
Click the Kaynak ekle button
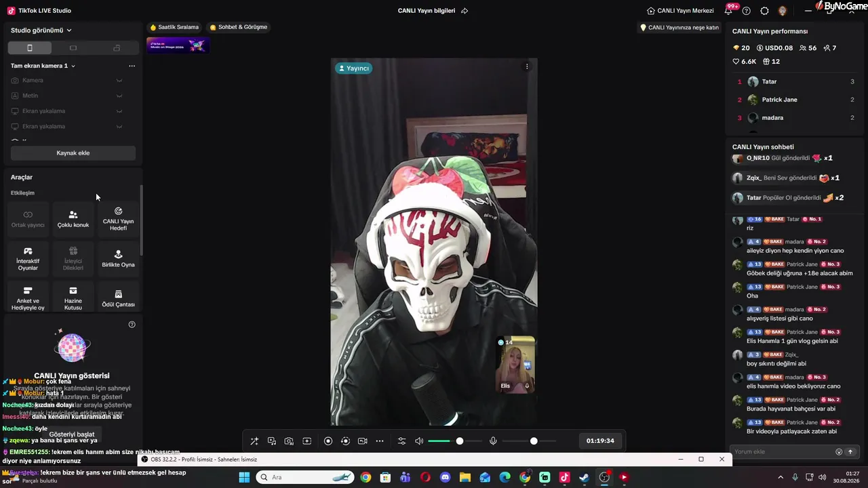coord(73,153)
